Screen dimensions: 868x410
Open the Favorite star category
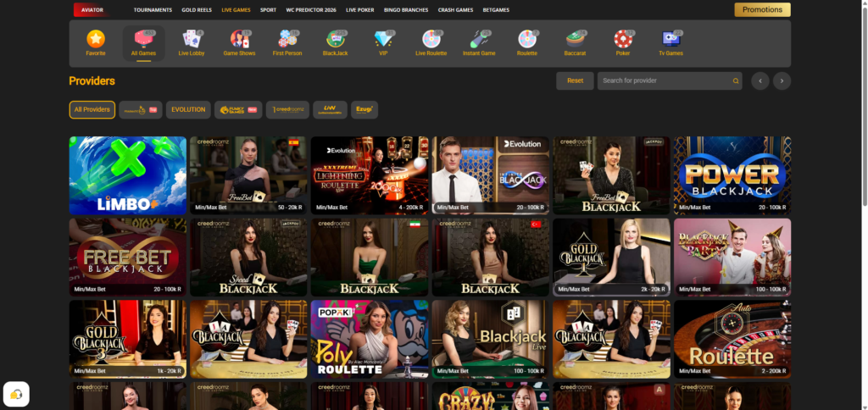point(96,43)
